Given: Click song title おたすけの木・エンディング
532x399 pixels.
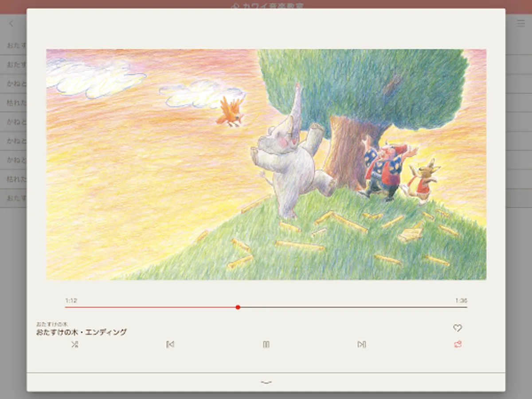Looking at the screenshot, I should (82, 332).
